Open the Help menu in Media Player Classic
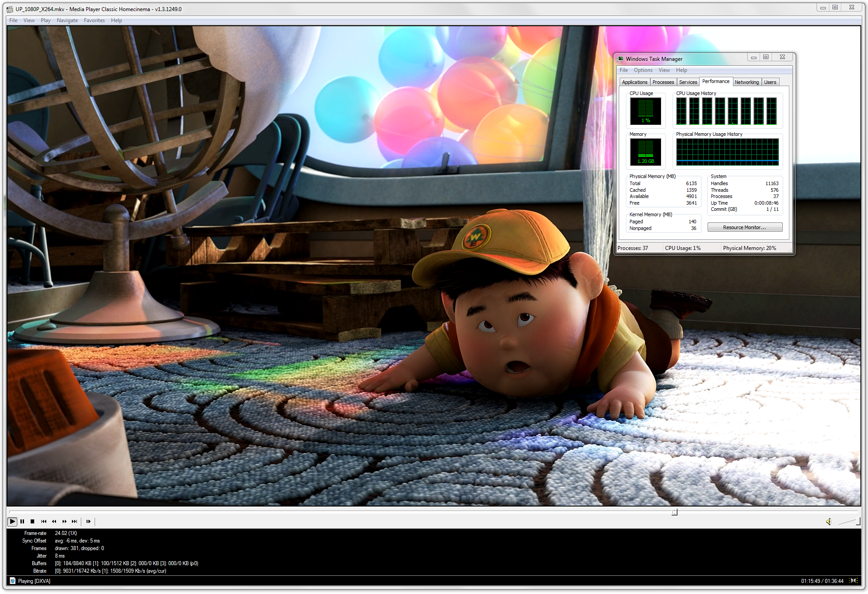Viewport: 868px width, 594px height. pyautogui.click(x=116, y=20)
